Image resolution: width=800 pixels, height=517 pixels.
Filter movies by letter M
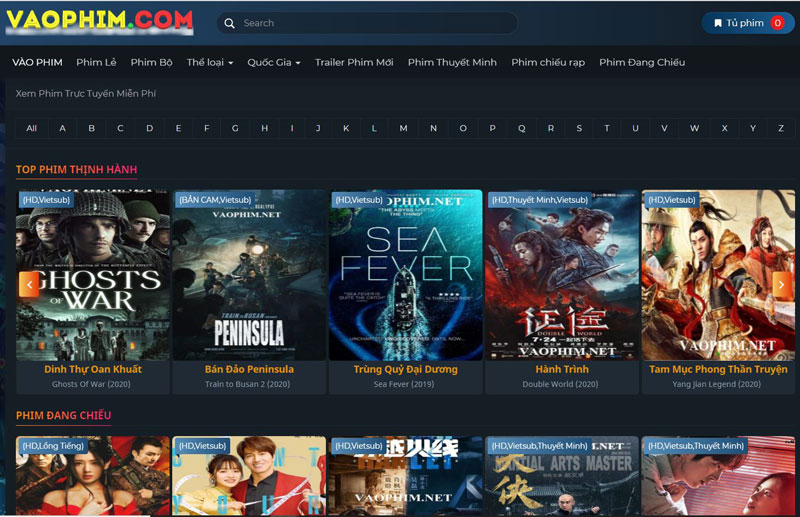[403, 128]
